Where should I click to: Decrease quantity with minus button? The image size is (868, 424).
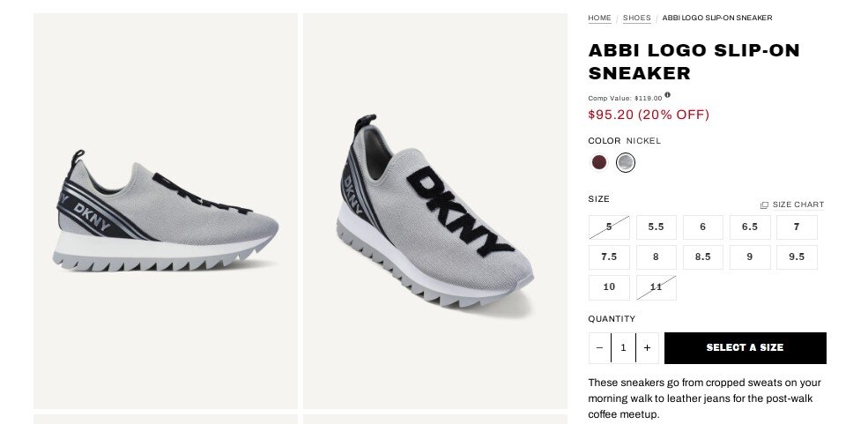pyautogui.click(x=599, y=348)
